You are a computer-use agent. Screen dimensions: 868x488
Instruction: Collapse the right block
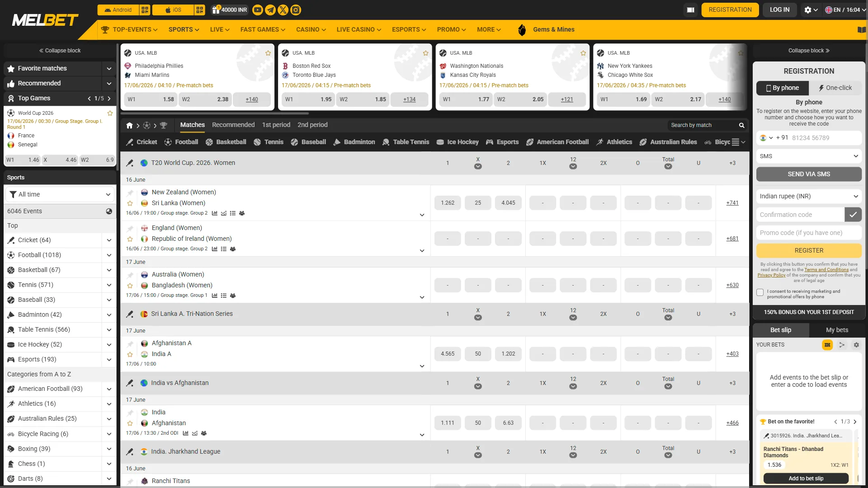pos(809,51)
